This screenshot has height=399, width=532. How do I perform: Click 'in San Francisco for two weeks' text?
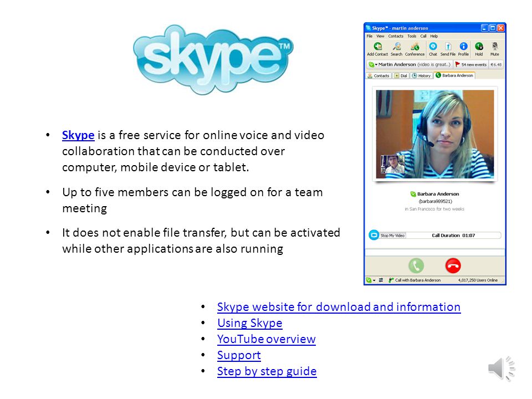coord(434,209)
